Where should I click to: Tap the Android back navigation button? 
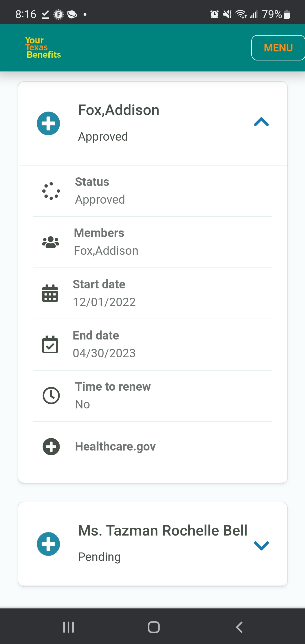(x=239, y=627)
